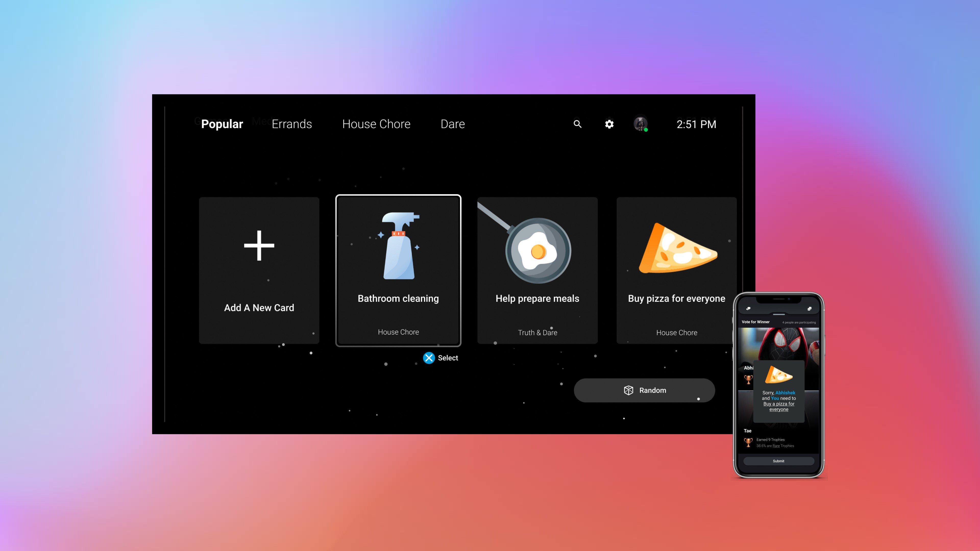The image size is (980, 551).
Task: Tap the Submit button on phone
Action: (778, 461)
